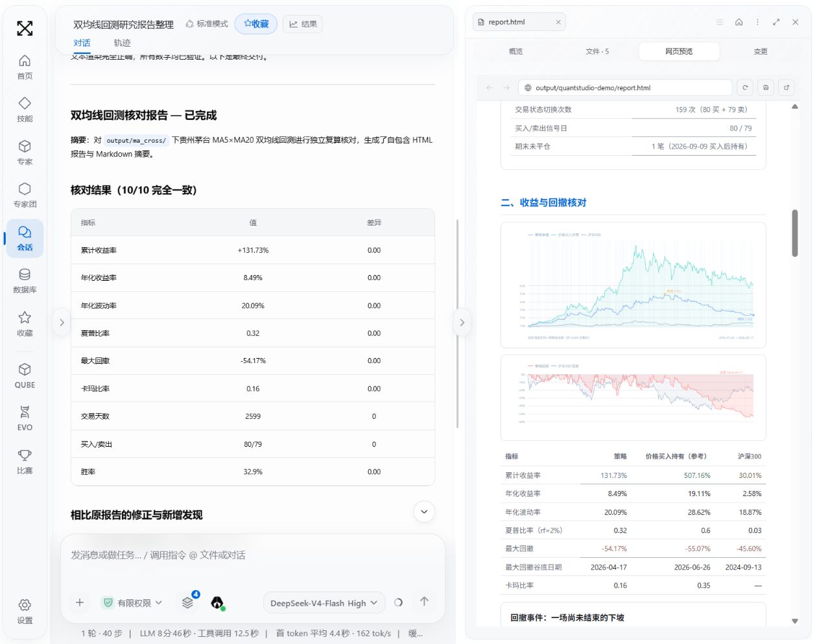
Task: Close the report.html file tab
Action: pos(558,22)
